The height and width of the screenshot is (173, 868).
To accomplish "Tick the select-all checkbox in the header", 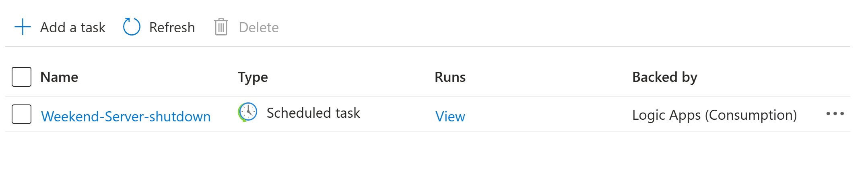I will (22, 77).
